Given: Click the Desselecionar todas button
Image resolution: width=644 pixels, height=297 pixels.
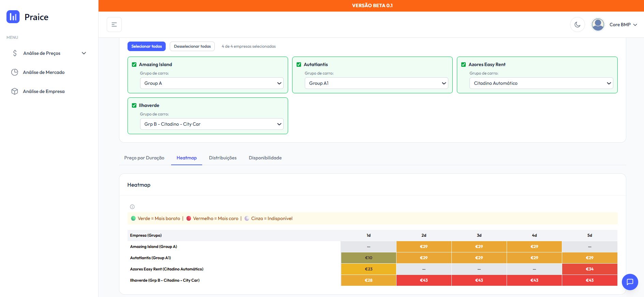Looking at the screenshot, I should [x=192, y=46].
